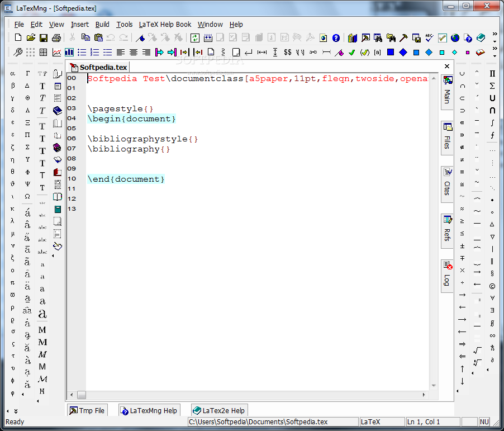Insert the plus-minus symbol

coord(462,246)
